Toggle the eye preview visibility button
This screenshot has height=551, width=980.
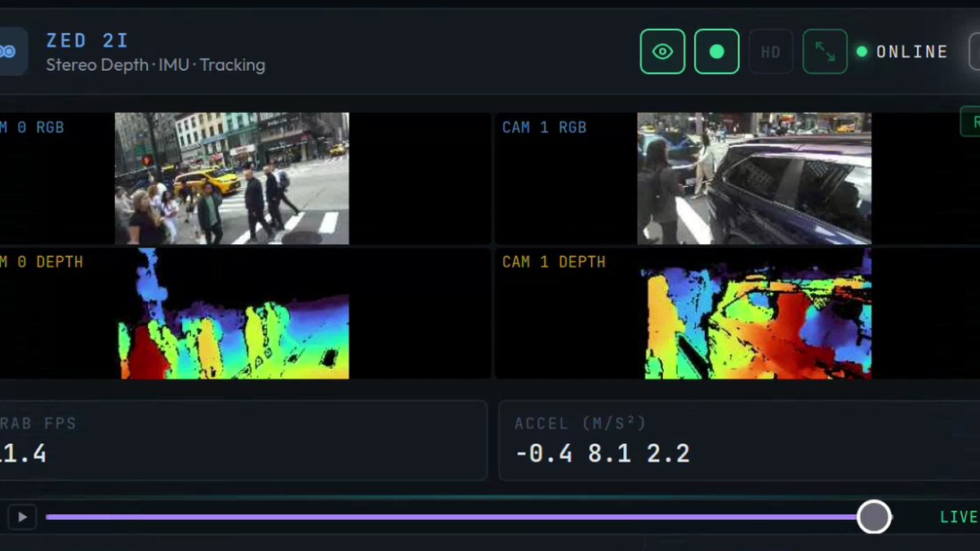[x=662, y=51]
